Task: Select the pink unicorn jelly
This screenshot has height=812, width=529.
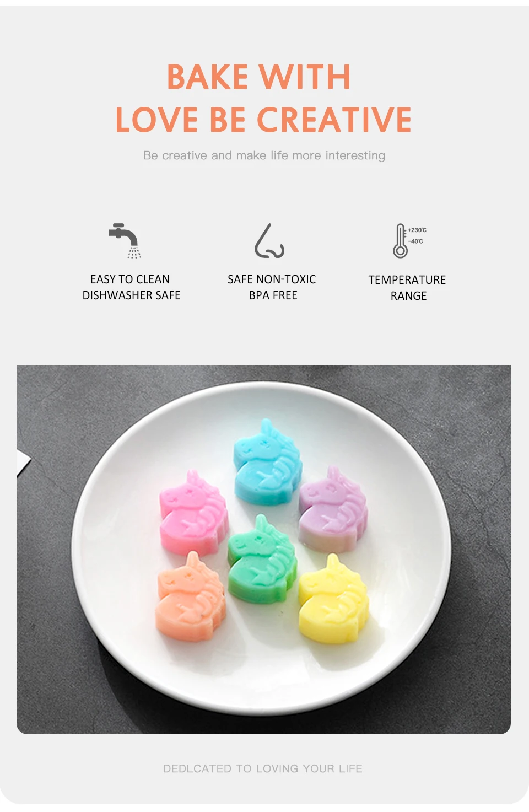Action: [x=193, y=513]
